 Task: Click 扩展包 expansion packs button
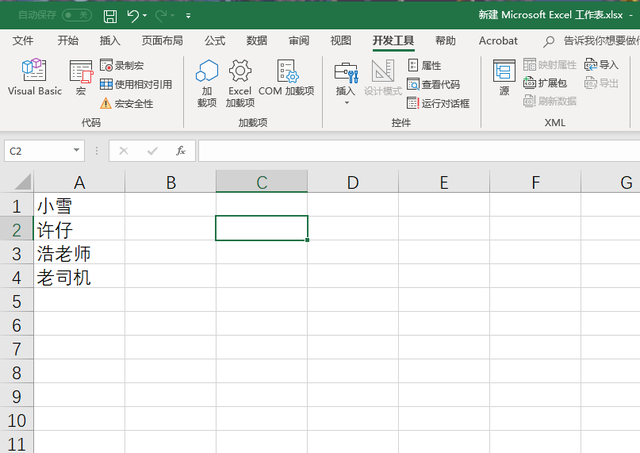point(545,83)
